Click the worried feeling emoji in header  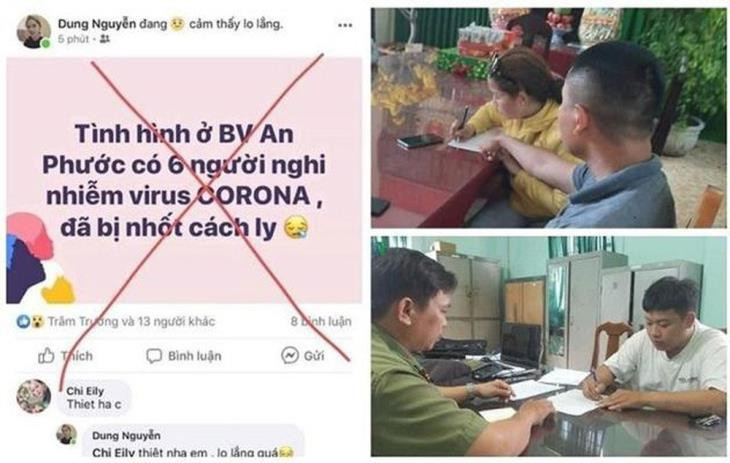pos(177,23)
